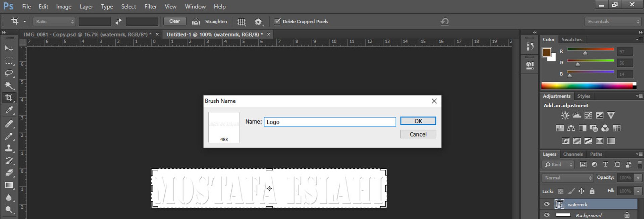
Task: Hide the watermrk layer
Action: point(547,204)
